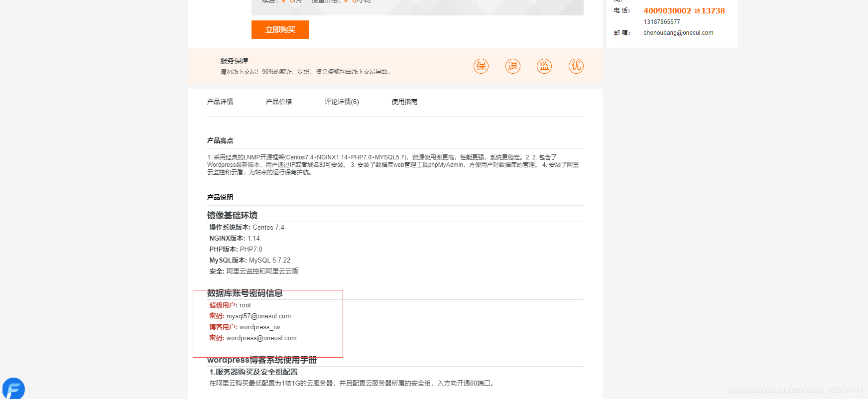Viewport: 868px width, 399px height.
Task: Click the extension number 13738
Action: 713,10
